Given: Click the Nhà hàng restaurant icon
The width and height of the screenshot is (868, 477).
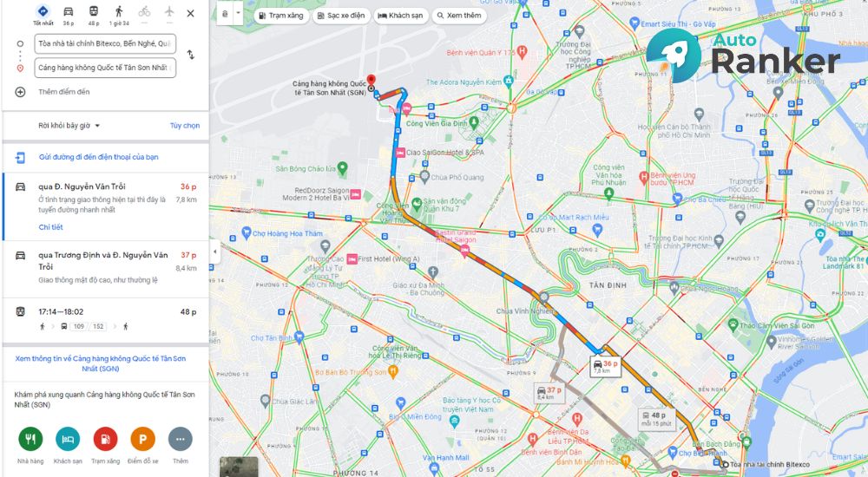Looking at the screenshot, I should point(30,440).
